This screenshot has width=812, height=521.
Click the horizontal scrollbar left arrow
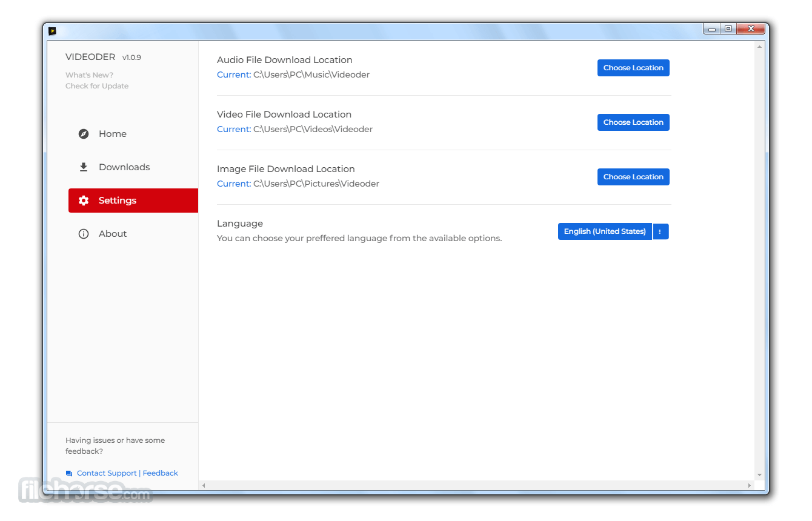point(204,485)
